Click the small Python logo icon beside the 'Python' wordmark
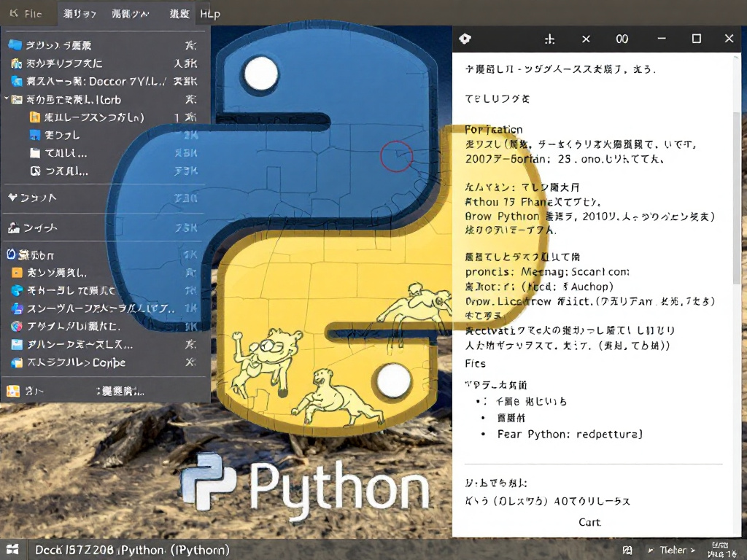 (x=208, y=481)
